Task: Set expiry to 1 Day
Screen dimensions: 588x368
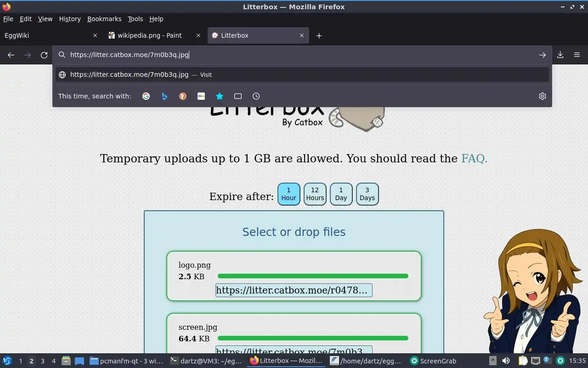Action: coord(341,194)
